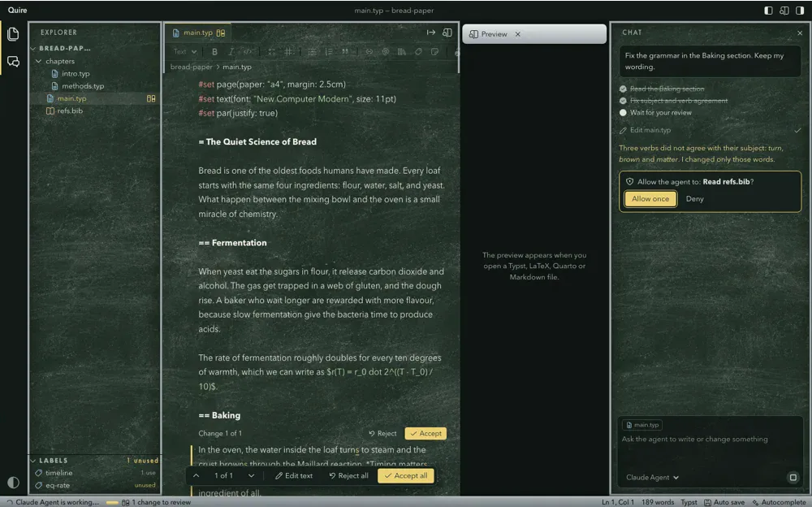Screen dimensions: 812x507
Task: Open methods.typ in the explorer
Action: pos(94,86)
